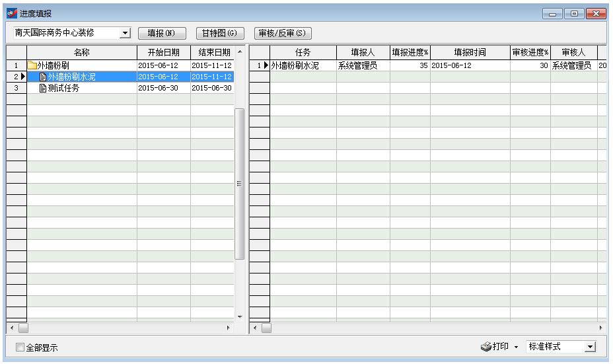Click the 进度填报 window title icon
The height and width of the screenshot is (364, 613).
[x=11, y=14]
